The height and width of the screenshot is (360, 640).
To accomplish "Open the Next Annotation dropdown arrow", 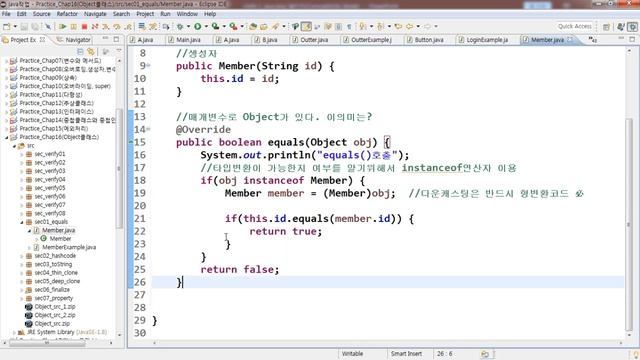I will pos(371,27).
